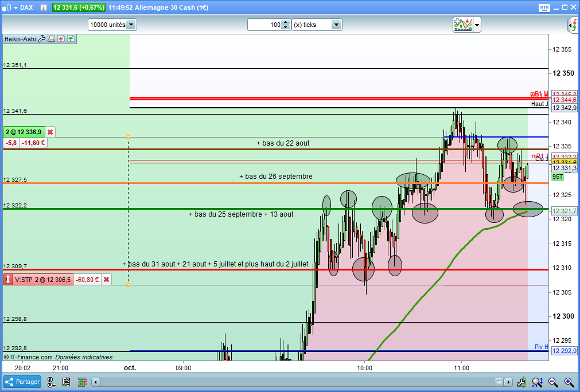This screenshot has width=580, height=392.
Task: Open the order book depth icon
Action: click(x=82, y=382)
